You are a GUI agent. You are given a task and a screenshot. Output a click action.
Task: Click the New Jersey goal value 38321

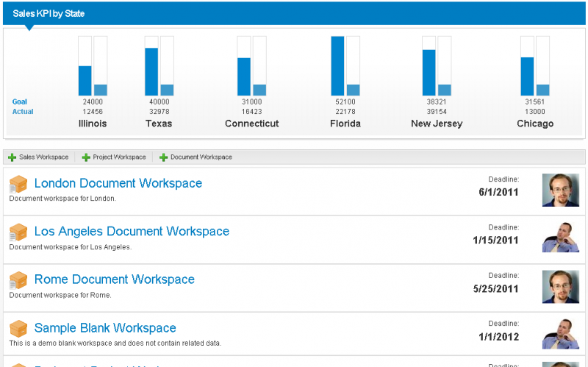click(437, 101)
